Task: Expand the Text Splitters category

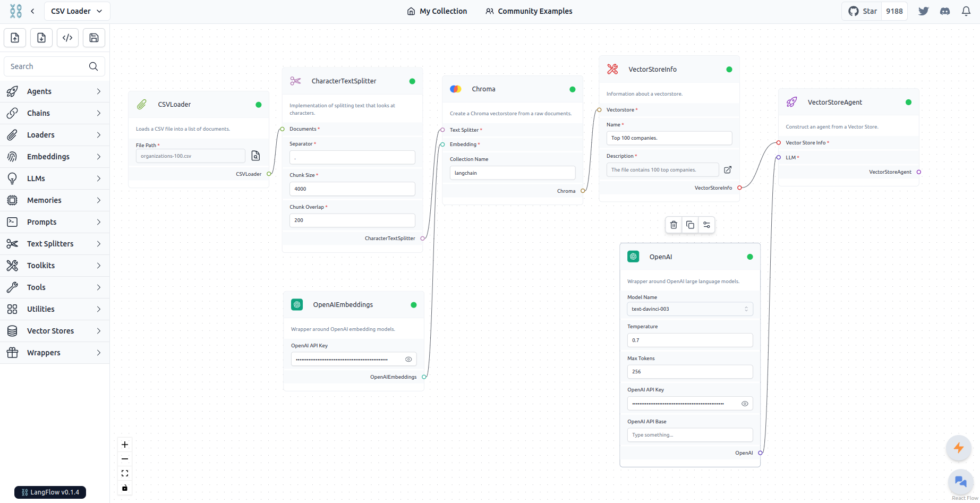Action: [x=55, y=244]
